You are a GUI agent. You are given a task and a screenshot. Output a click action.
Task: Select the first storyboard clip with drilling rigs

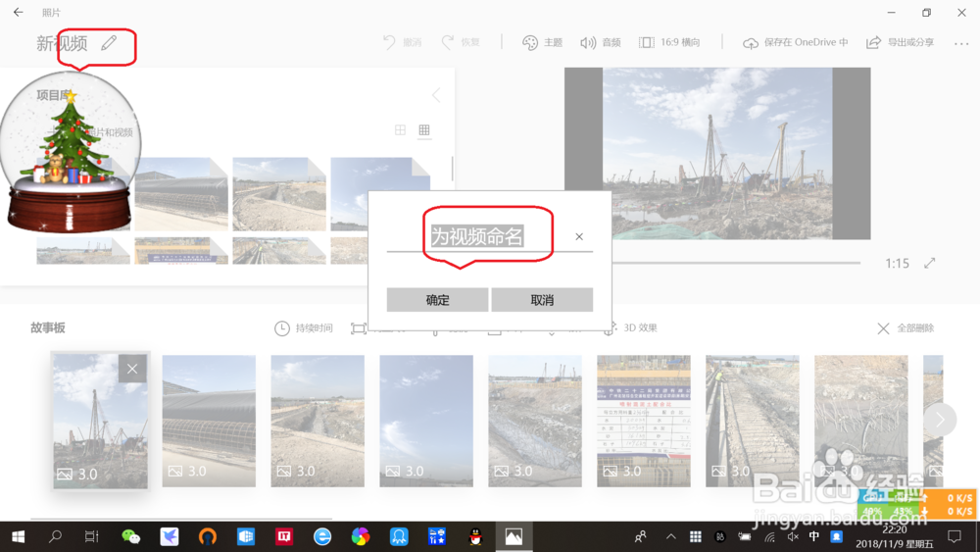[x=101, y=422]
